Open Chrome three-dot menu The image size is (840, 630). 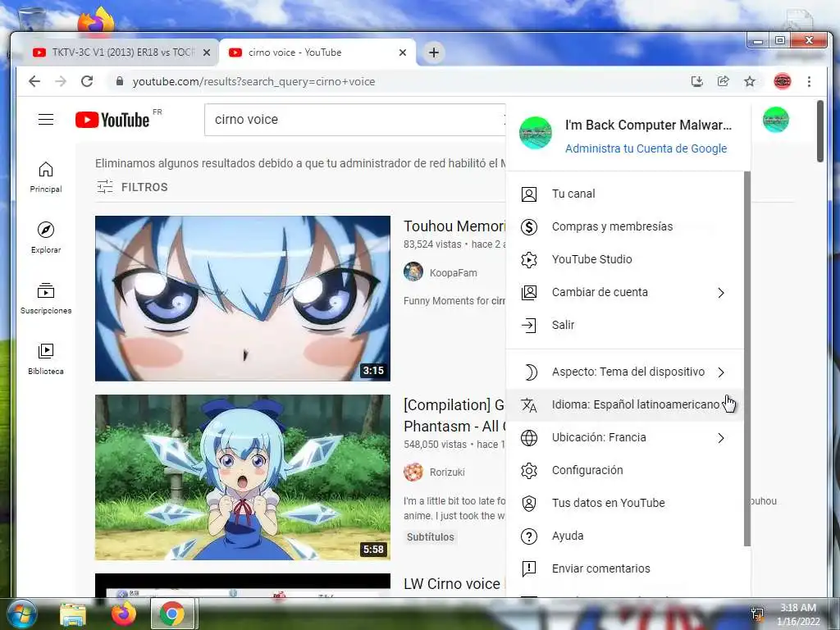coord(809,81)
